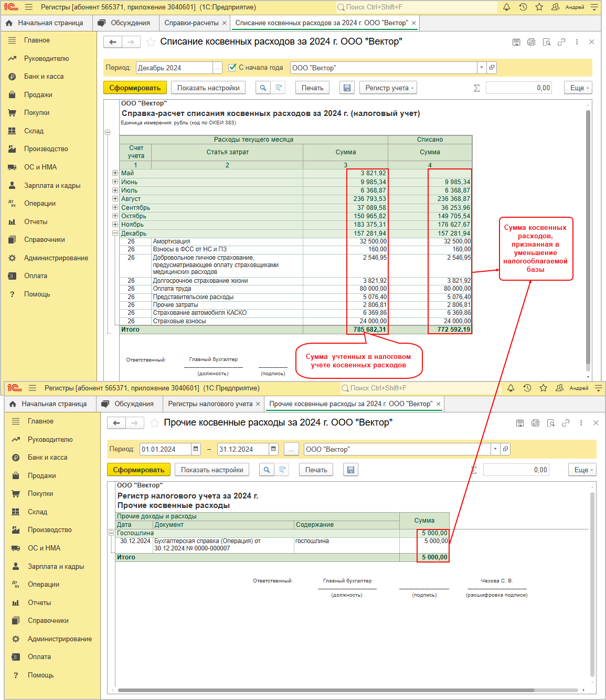Expand Октябрь row in report
Viewport: 606px width, 700px height.
coord(115,216)
